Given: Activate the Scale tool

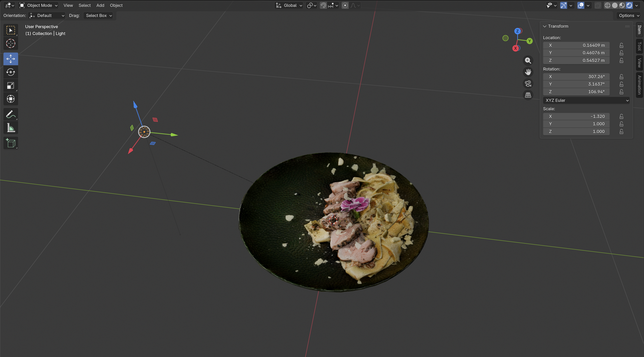Looking at the screenshot, I should [11, 86].
